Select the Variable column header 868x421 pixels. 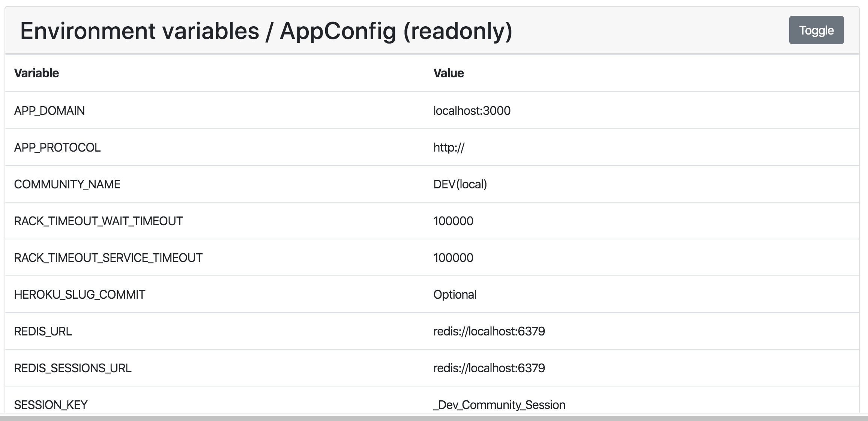pos(36,73)
